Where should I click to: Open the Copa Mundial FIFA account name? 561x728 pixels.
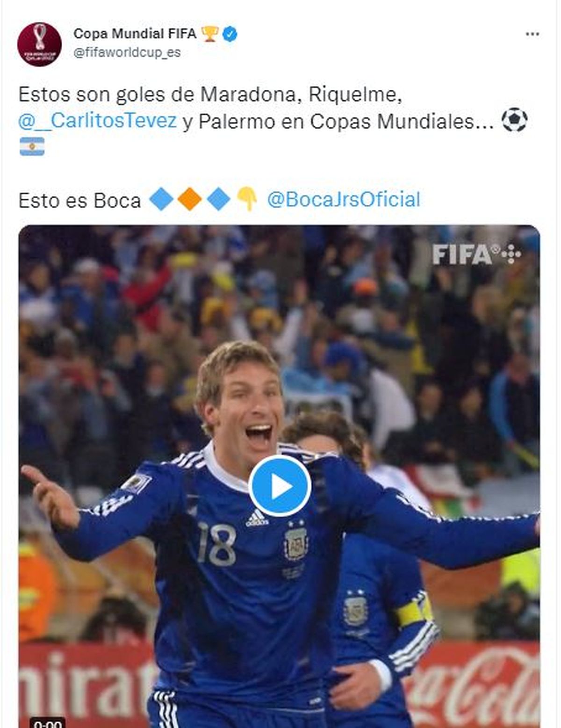[x=135, y=34]
